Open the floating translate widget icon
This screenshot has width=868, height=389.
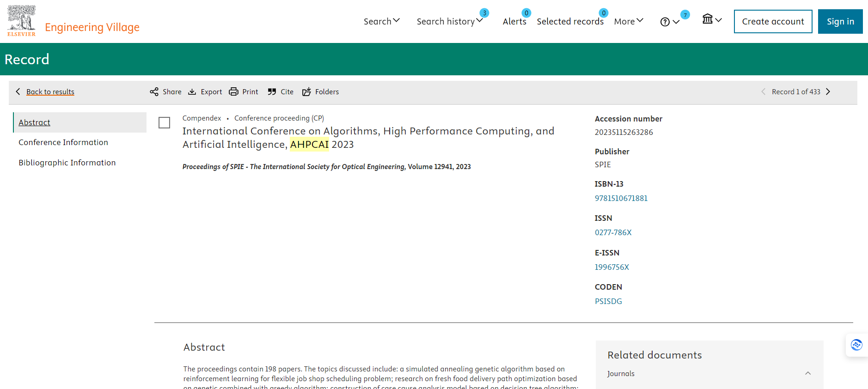click(x=856, y=345)
